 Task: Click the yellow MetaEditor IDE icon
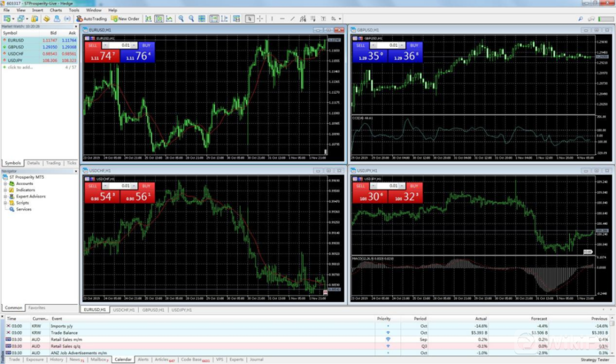point(46,18)
